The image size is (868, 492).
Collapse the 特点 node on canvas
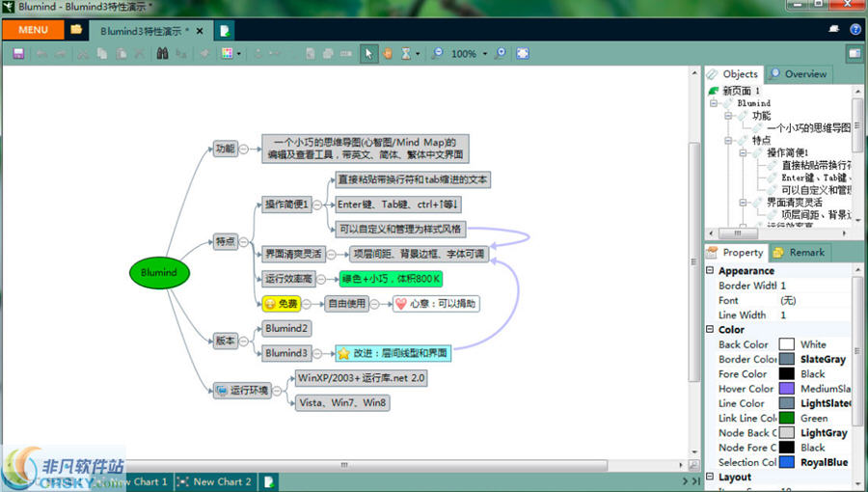[244, 242]
